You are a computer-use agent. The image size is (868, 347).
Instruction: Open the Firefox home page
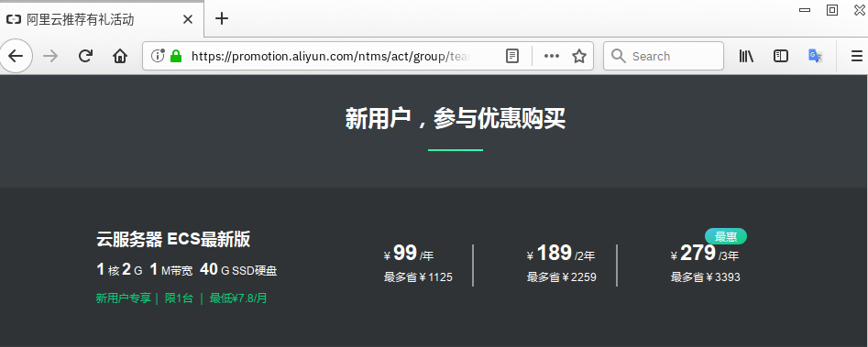pos(119,56)
